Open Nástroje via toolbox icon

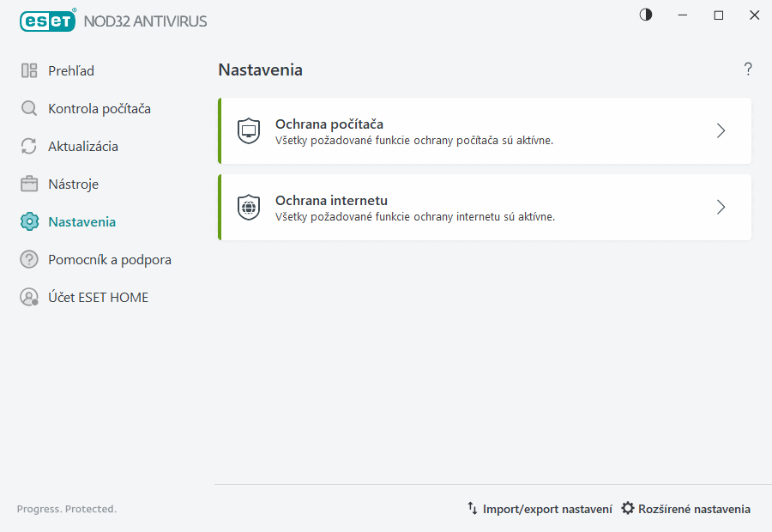click(x=28, y=184)
